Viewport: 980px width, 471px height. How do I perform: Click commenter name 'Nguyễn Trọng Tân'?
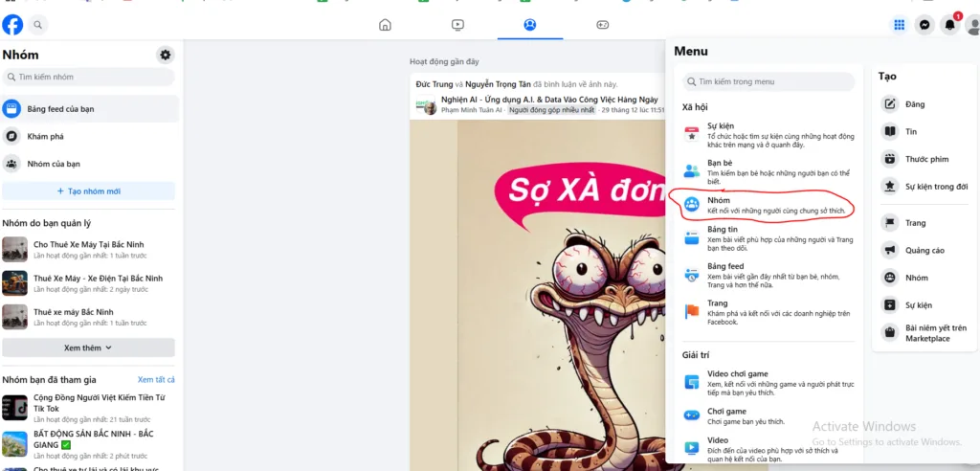[x=498, y=84]
